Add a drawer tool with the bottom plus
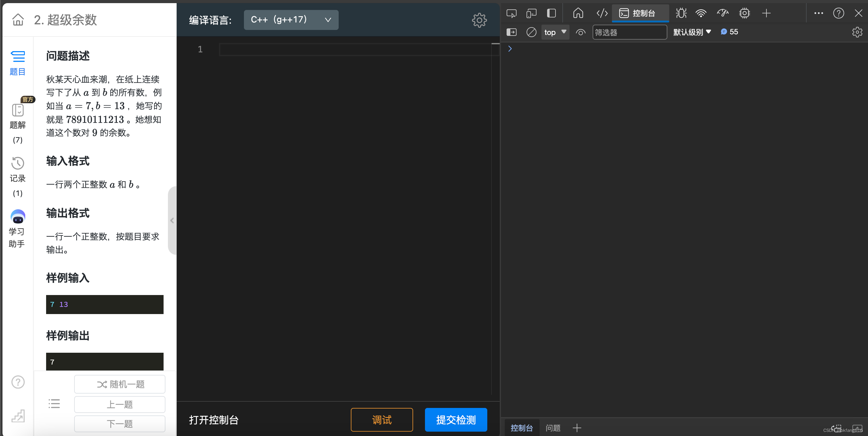This screenshot has width=868, height=436. tap(577, 428)
